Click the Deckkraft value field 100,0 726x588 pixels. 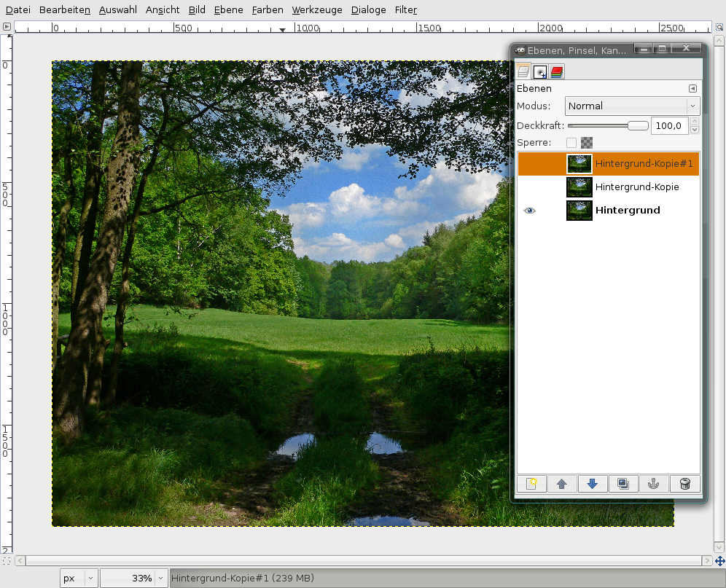click(x=670, y=125)
